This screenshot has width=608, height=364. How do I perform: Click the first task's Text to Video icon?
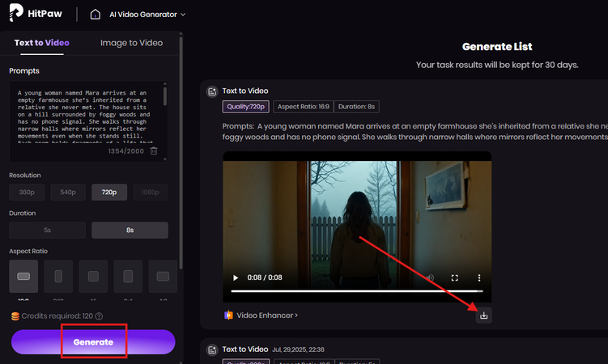[212, 91]
